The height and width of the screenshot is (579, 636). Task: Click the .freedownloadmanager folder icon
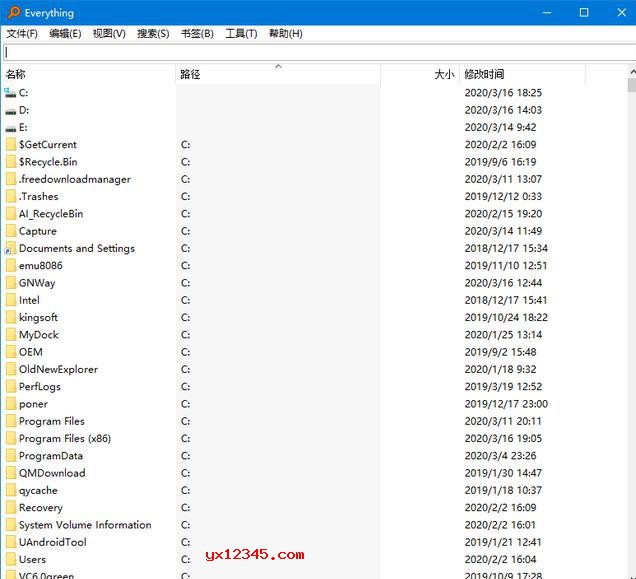[x=11, y=179]
